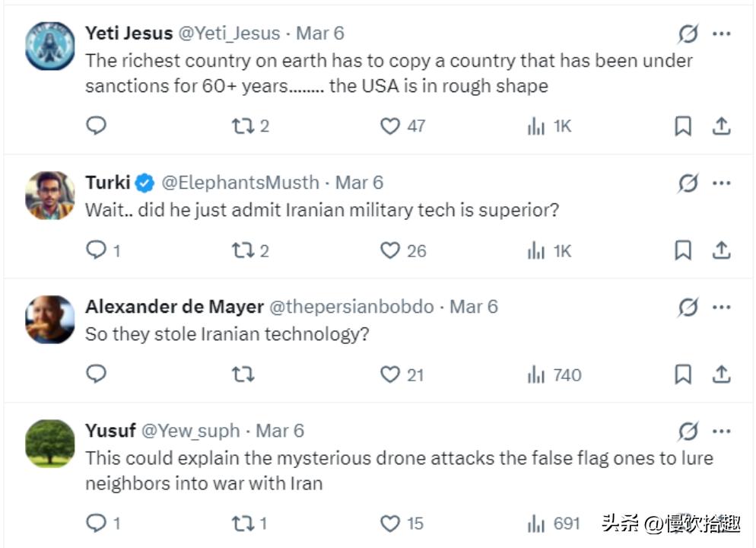Screen dimensions: 756x548
Task: Reply to Yeti Jesus's tweet
Action: 96,126
